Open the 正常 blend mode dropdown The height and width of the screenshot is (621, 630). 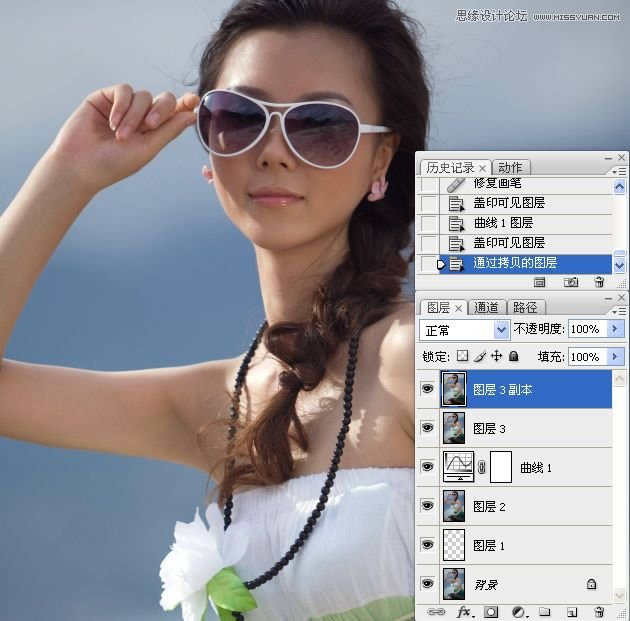point(465,329)
